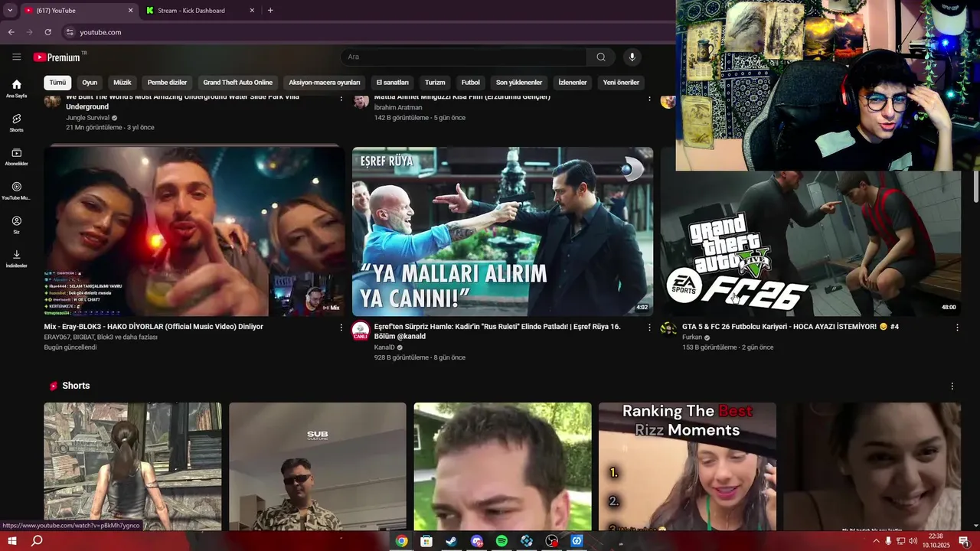The height and width of the screenshot is (551, 980).
Task: Start voice search with the microphone
Action: (x=632, y=57)
